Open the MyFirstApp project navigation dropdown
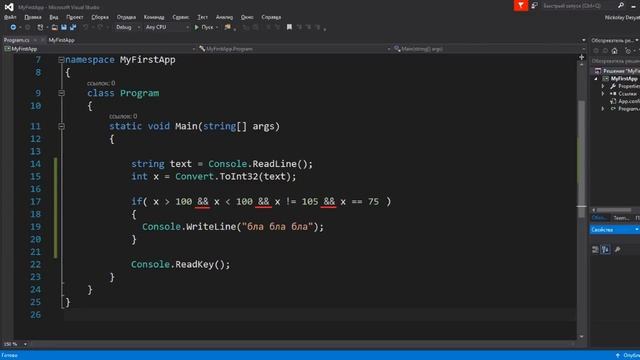The image size is (640, 360). (x=100, y=49)
